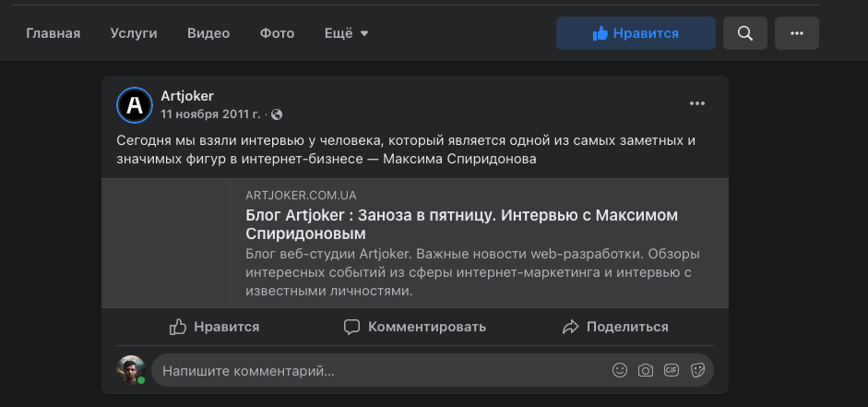Click the blank link preview thumbnail
Image resolution: width=868 pixels, height=407 pixels.
point(165,243)
